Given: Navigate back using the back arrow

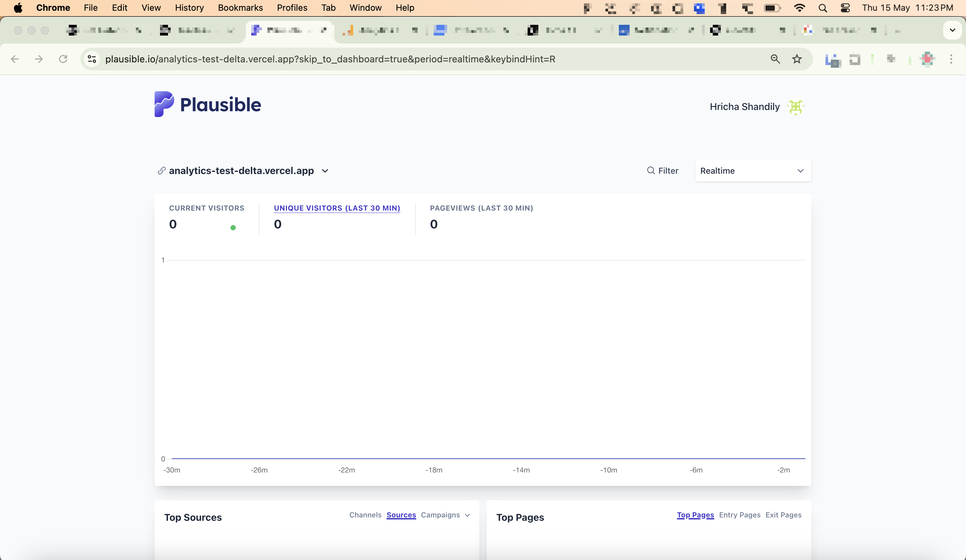Looking at the screenshot, I should (x=15, y=59).
